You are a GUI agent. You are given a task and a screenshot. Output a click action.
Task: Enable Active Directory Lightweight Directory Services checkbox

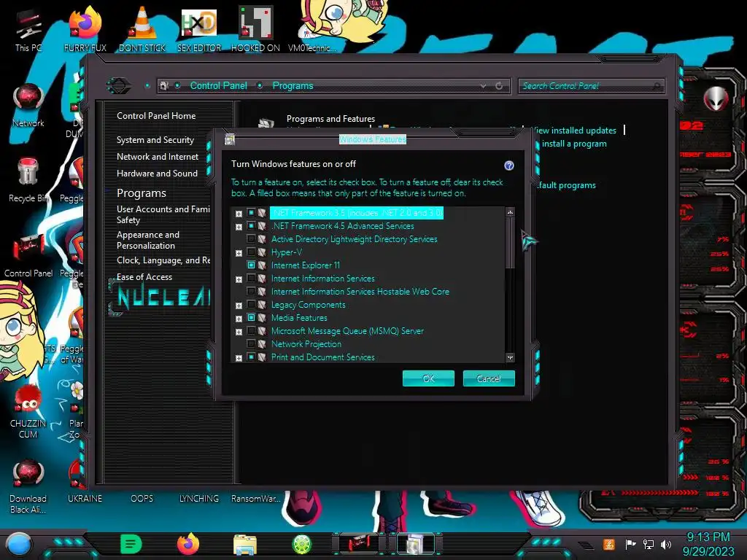(251, 238)
